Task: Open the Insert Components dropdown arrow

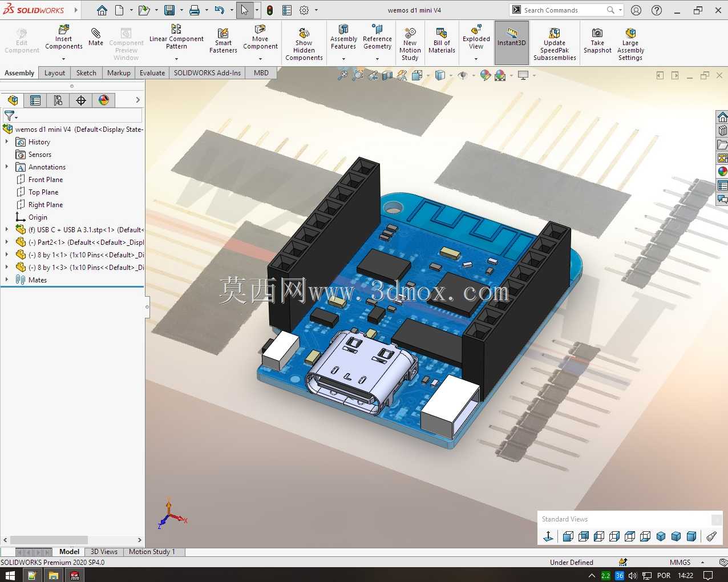Action: (x=64, y=59)
